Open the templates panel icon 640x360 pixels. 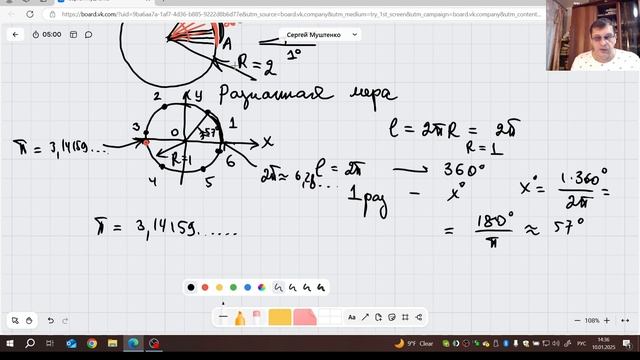coord(73,35)
